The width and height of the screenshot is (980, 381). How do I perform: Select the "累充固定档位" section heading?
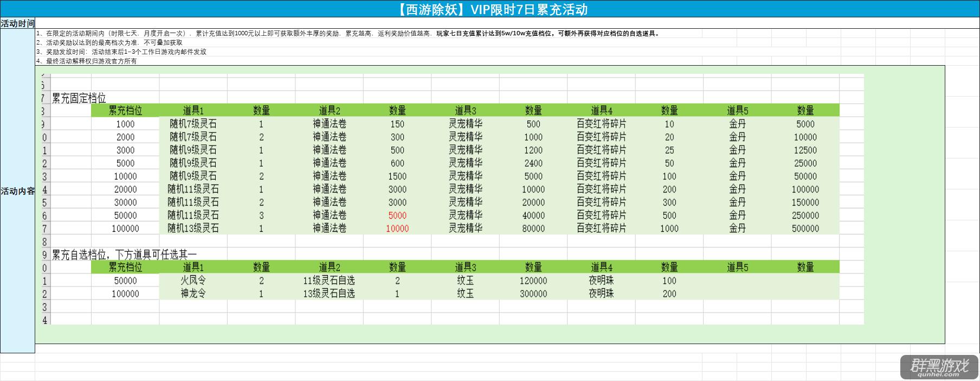pyautogui.click(x=79, y=98)
